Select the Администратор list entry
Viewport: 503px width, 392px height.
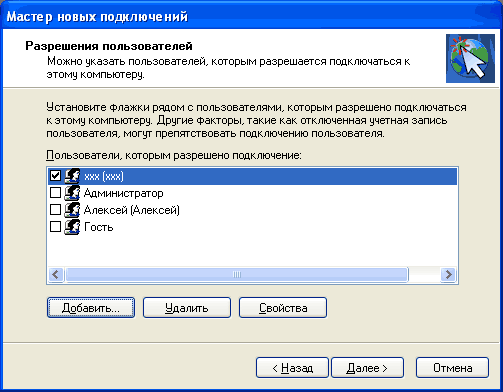[x=123, y=193]
